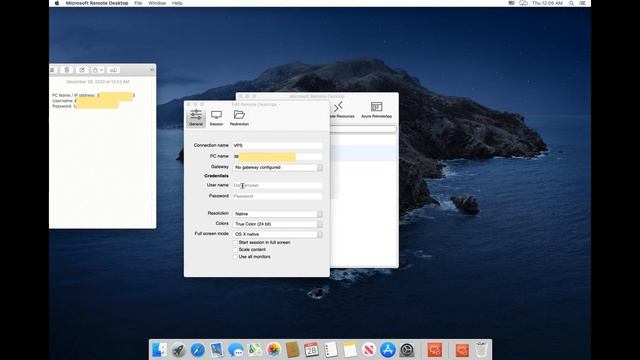Open the File menu

138,3
